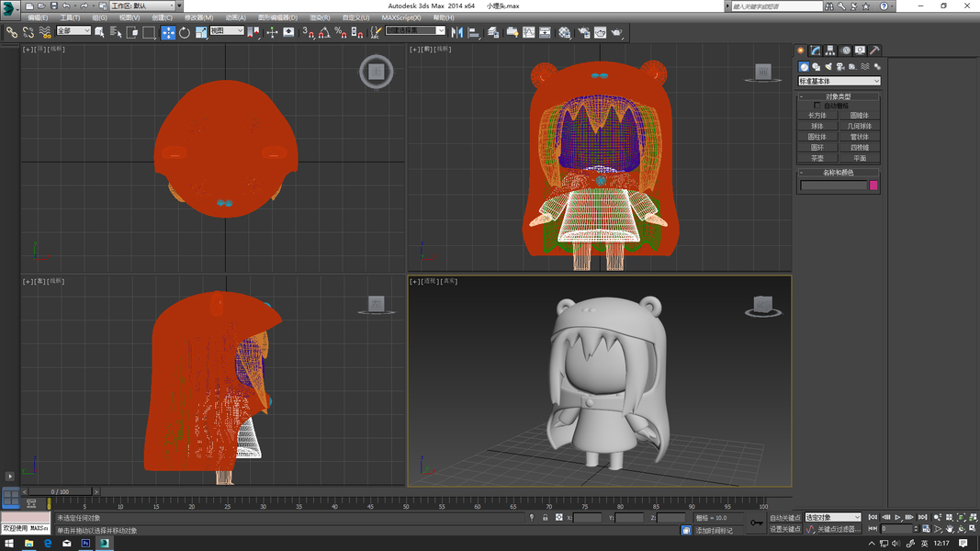
Task: Open the 修改器(M) menu
Action: 198,18
